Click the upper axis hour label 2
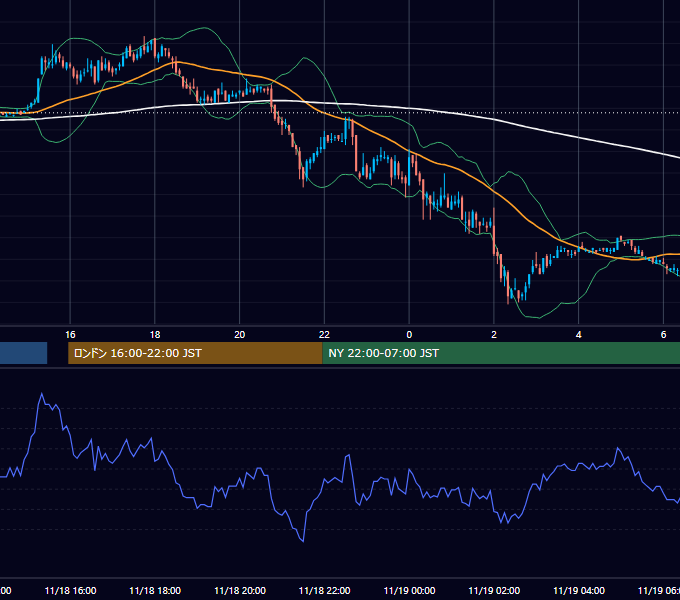 [494, 335]
